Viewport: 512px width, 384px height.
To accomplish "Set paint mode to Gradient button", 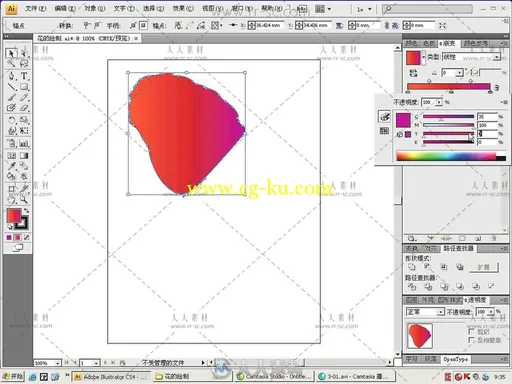I will tap(17, 237).
